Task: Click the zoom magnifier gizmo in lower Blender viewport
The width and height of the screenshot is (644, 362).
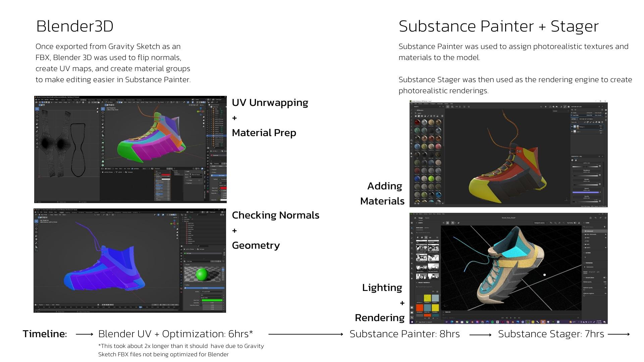Action: tap(177, 229)
